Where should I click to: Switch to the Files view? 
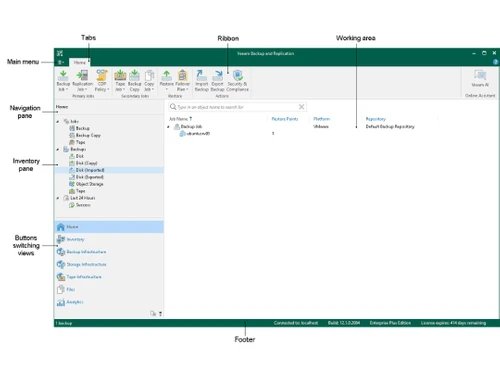[109, 289]
